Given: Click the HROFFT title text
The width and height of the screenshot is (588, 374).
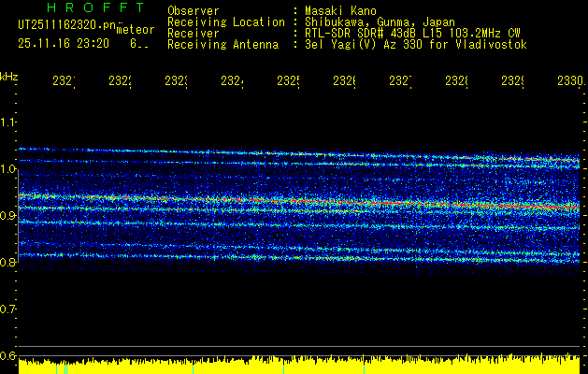Looking at the screenshot, I should (95, 7).
